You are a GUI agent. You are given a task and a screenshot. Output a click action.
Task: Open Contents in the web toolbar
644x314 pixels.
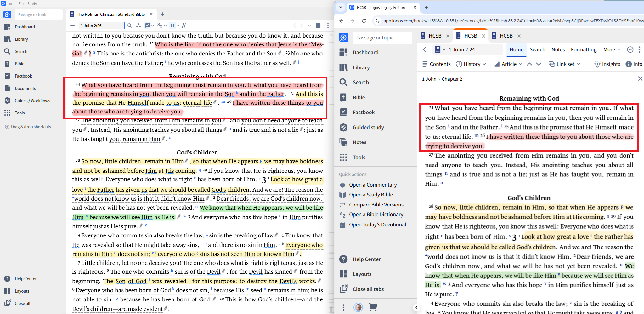[436, 64]
